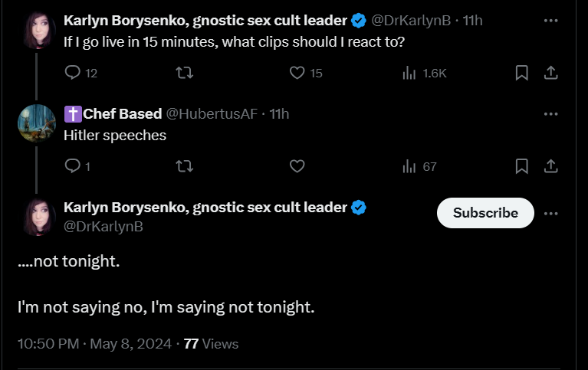Repost the Chef Based reply
The image size is (588, 370).
[x=185, y=166]
